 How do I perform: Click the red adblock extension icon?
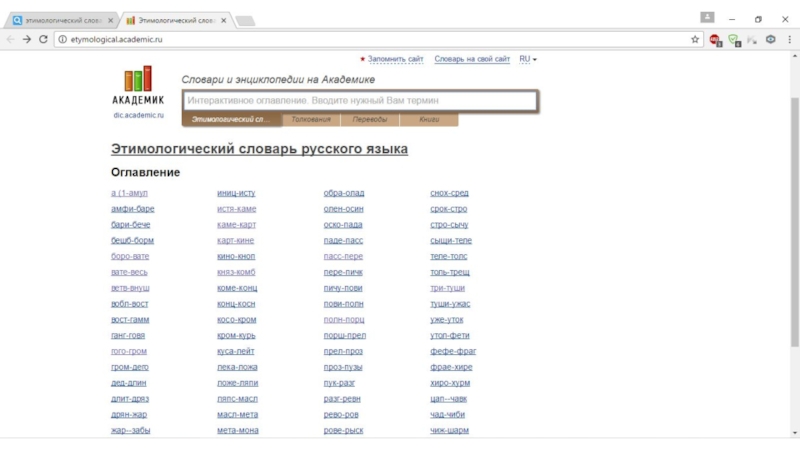click(715, 39)
